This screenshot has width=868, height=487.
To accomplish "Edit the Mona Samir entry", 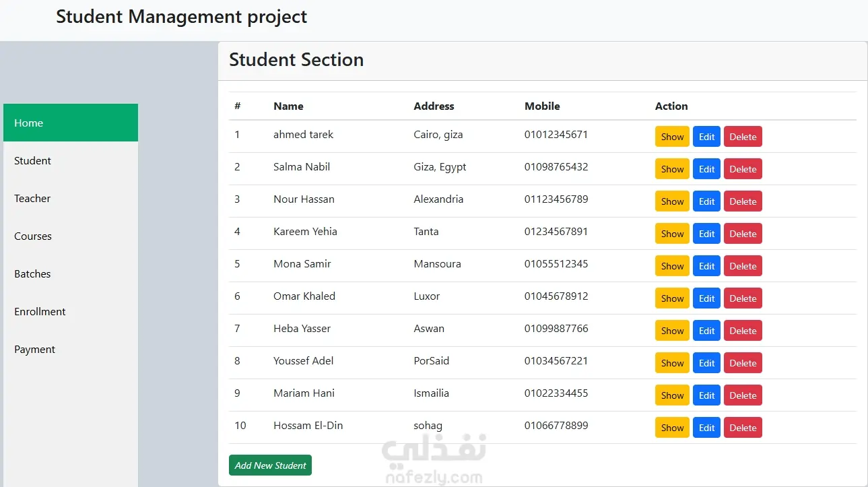I will click(706, 266).
